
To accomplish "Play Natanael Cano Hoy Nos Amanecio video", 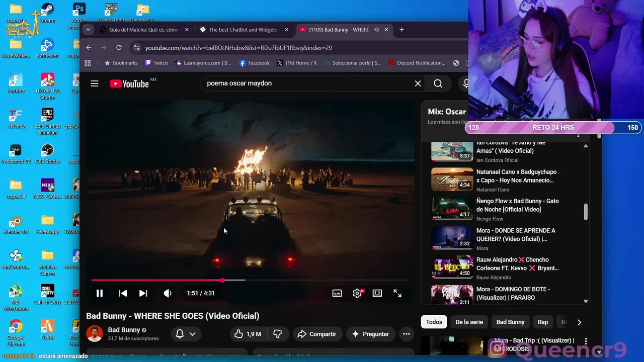I will click(452, 179).
